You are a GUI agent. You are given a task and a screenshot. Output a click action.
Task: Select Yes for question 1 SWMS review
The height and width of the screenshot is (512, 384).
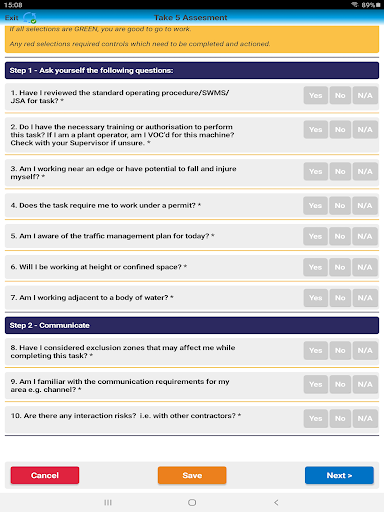(x=316, y=95)
